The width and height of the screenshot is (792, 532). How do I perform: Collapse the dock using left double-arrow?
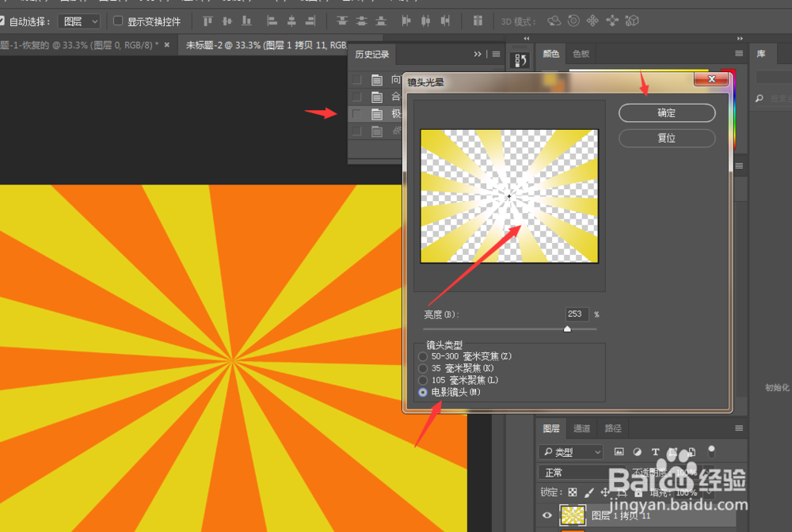[x=527, y=38]
